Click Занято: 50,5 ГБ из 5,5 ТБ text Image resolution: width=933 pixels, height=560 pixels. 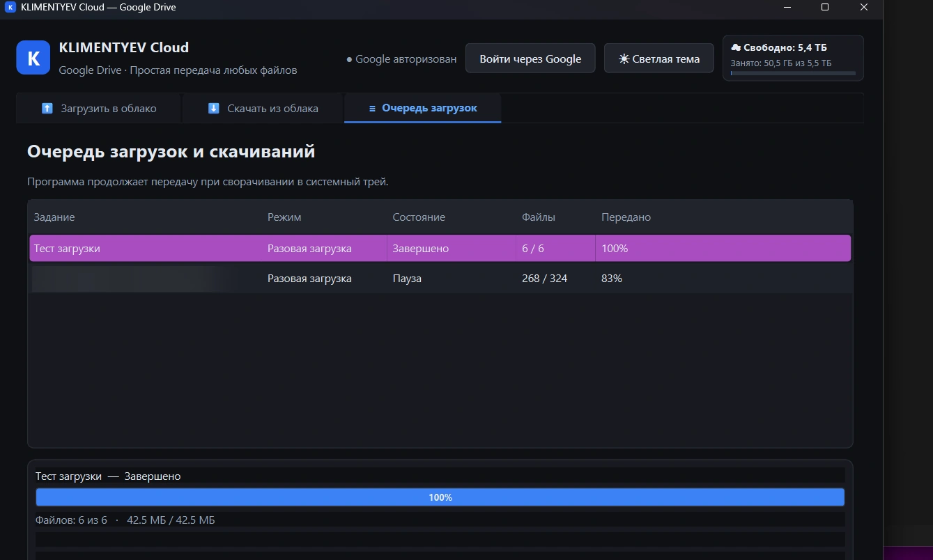click(x=780, y=63)
